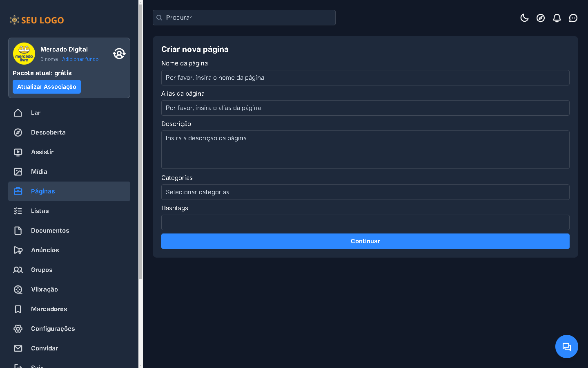Open the compass explore icon in header
This screenshot has height=368, width=588.
tap(541, 18)
